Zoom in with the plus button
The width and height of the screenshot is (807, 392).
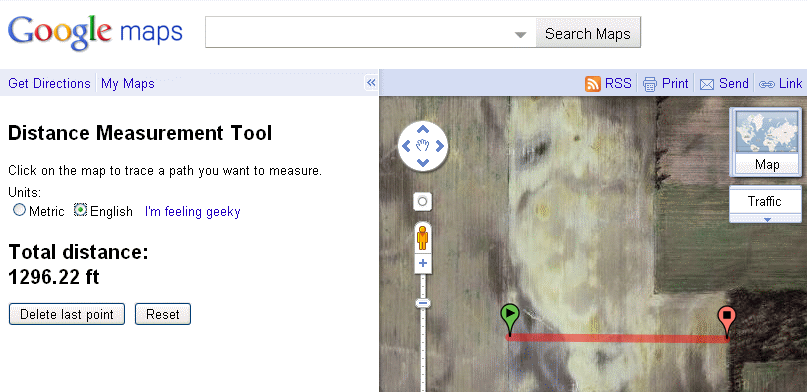coord(423,263)
